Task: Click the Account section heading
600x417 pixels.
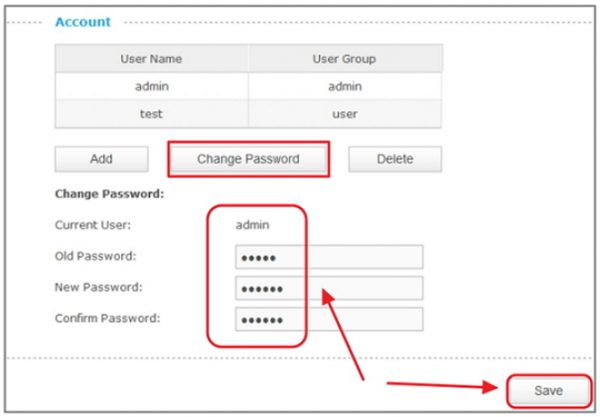Action: tap(83, 21)
